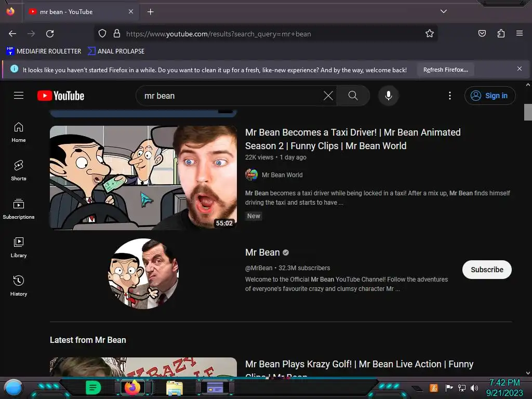This screenshot has width=532, height=399.
Task: Click the site security padlock icon
Action: [x=117, y=34]
